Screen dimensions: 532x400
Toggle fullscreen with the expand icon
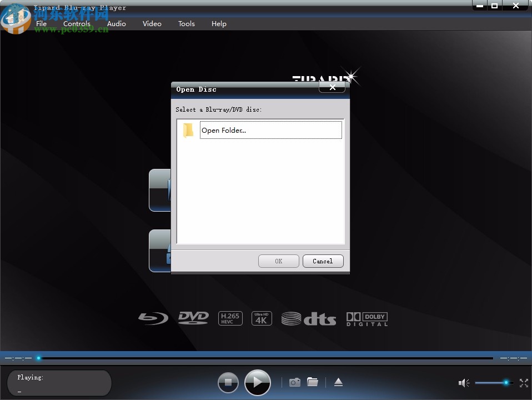point(524,383)
